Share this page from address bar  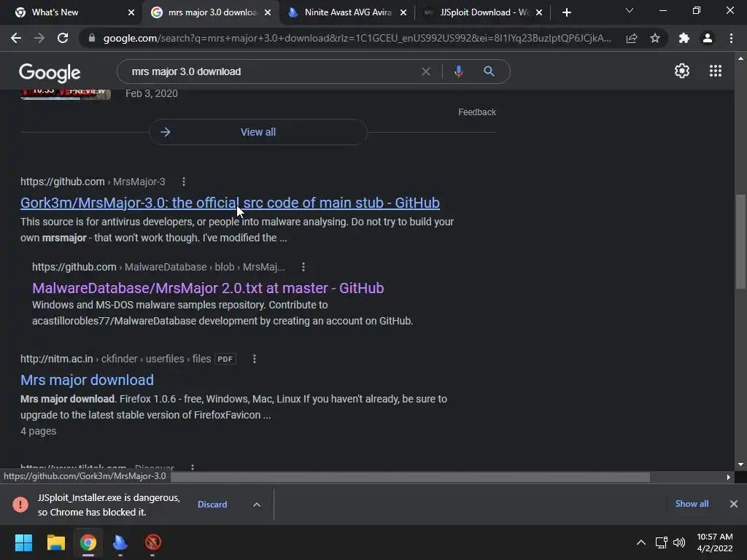pyautogui.click(x=632, y=38)
